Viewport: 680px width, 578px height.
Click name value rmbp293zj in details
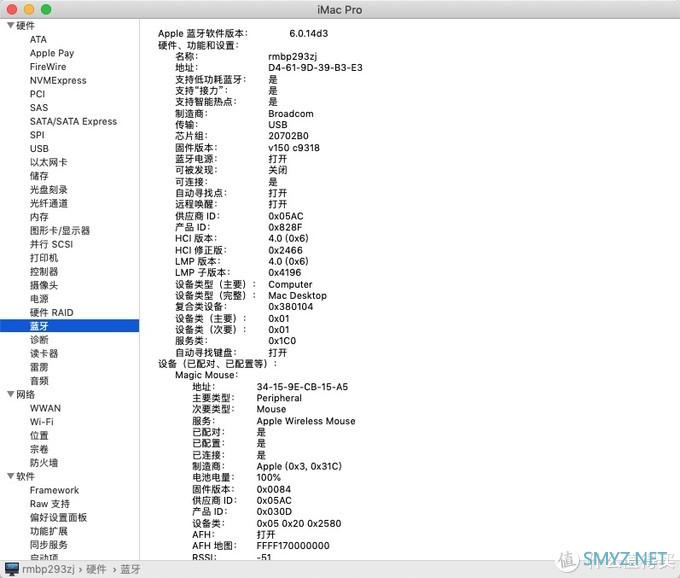[293, 56]
